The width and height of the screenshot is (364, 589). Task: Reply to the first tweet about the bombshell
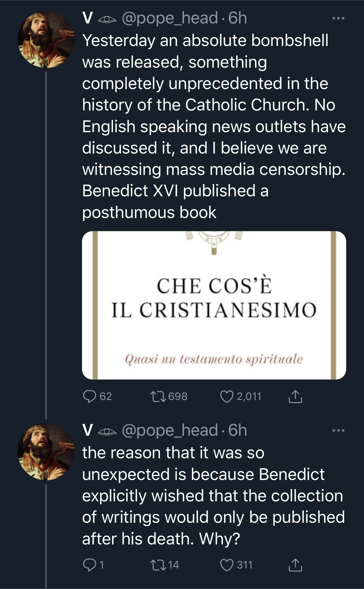tap(90, 396)
